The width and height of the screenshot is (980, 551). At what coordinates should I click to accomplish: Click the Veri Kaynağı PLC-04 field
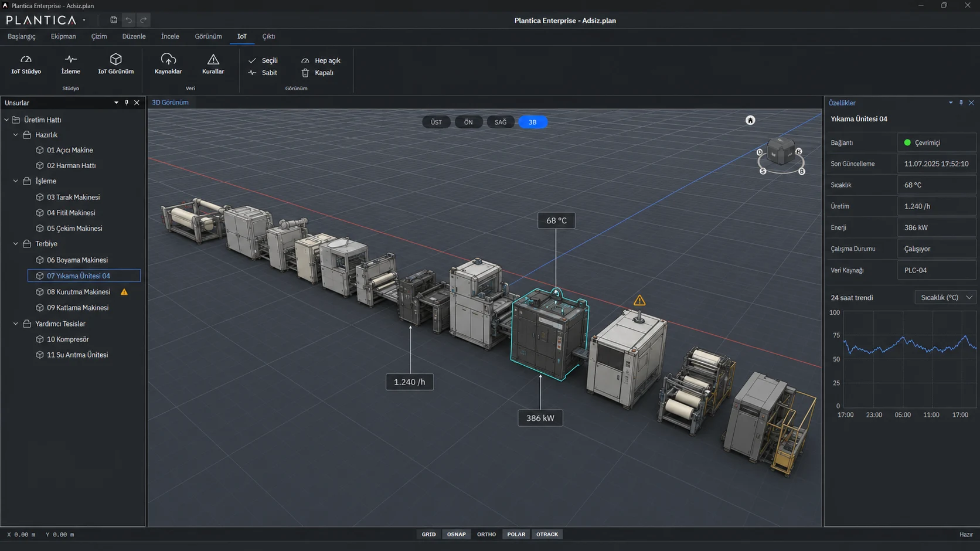(x=937, y=270)
